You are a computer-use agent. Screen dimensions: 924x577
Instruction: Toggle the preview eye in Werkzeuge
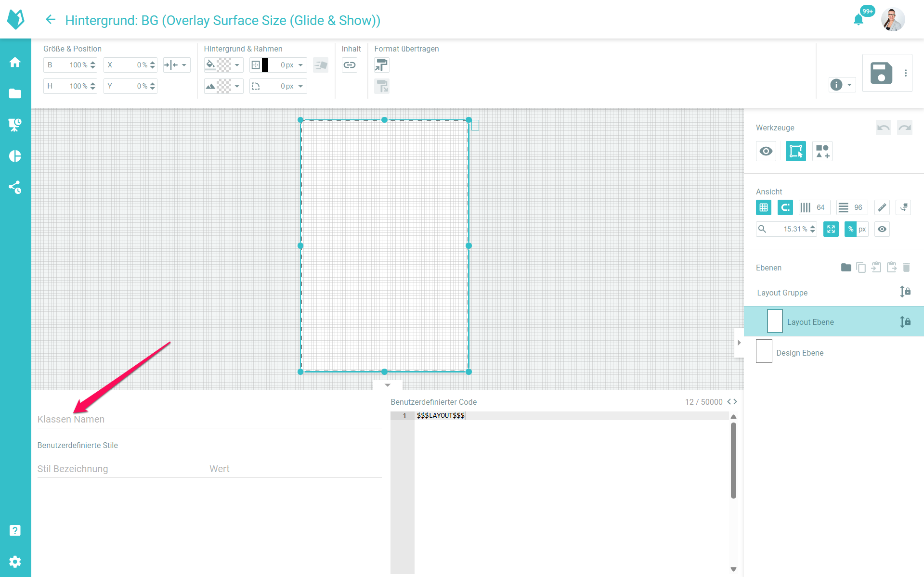[x=766, y=151]
